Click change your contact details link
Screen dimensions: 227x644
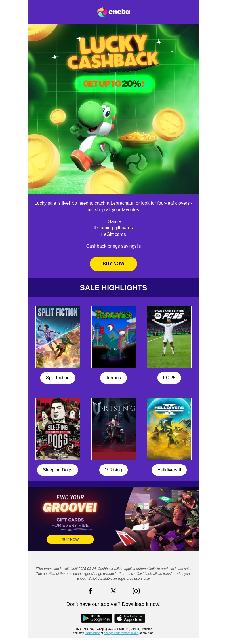121,633
